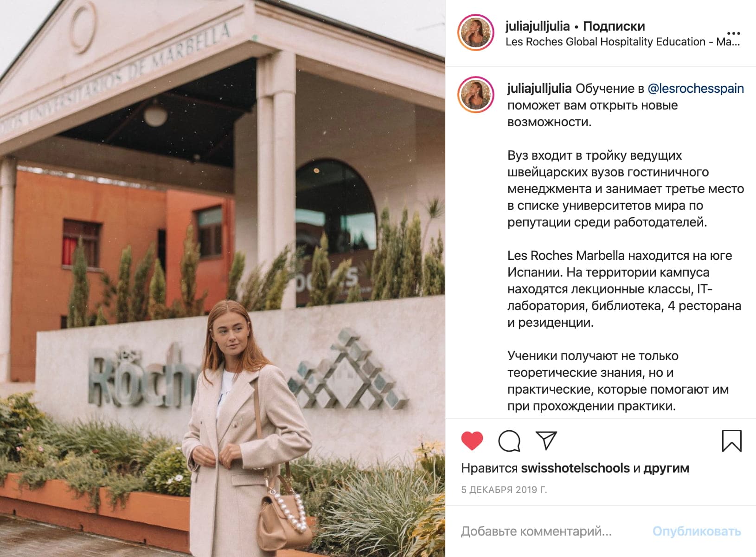Open comments via the speech bubble icon
756x557 pixels.
click(509, 441)
